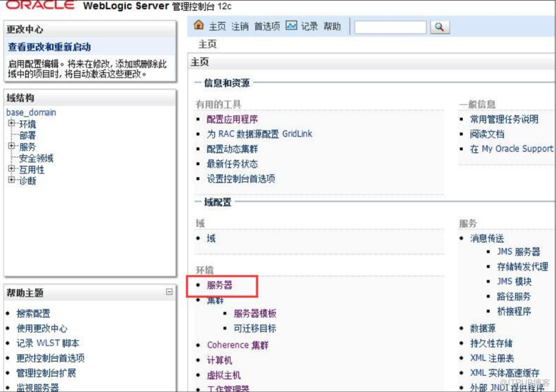
Task: Click the 域 link under domain configuration
Action: point(211,238)
